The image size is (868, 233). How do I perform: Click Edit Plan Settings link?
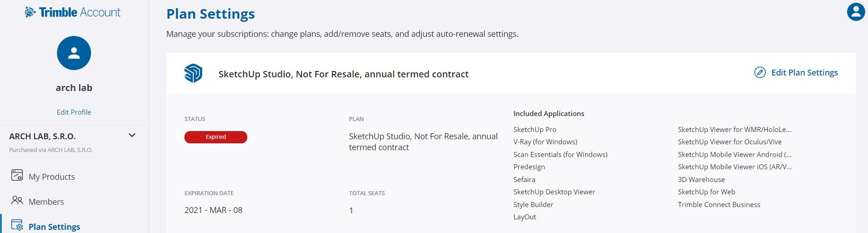pyautogui.click(x=804, y=73)
